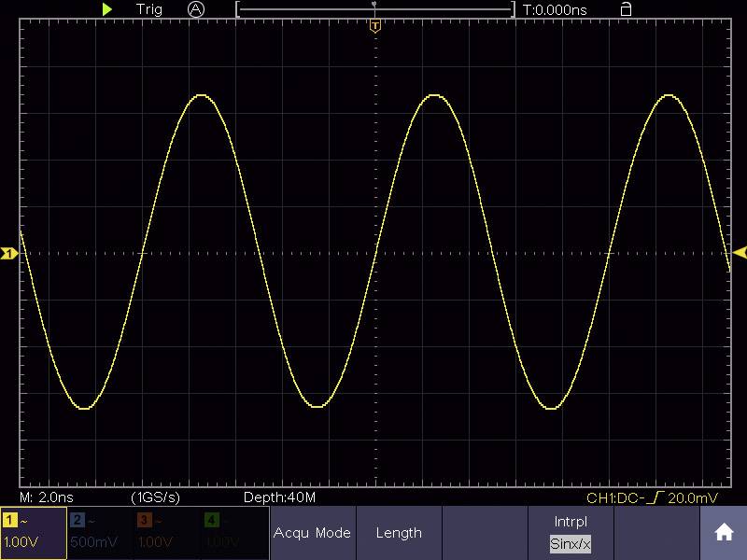Click the Depth:40M memory indicator
The image size is (747, 560).
(280, 498)
